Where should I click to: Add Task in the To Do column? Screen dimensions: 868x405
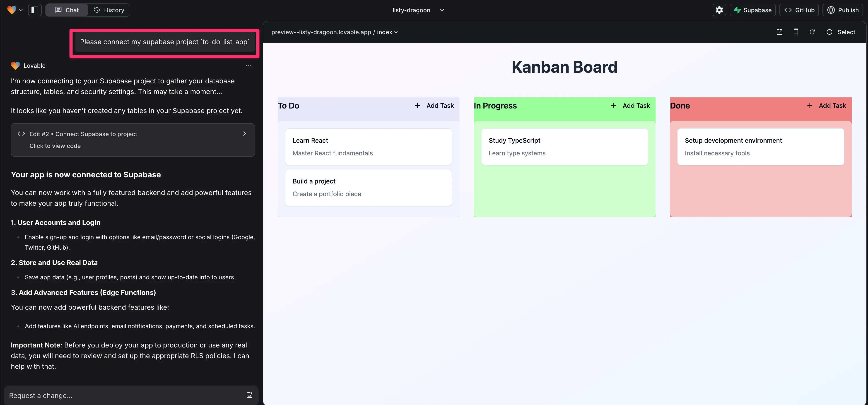click(x=434, y=106)
